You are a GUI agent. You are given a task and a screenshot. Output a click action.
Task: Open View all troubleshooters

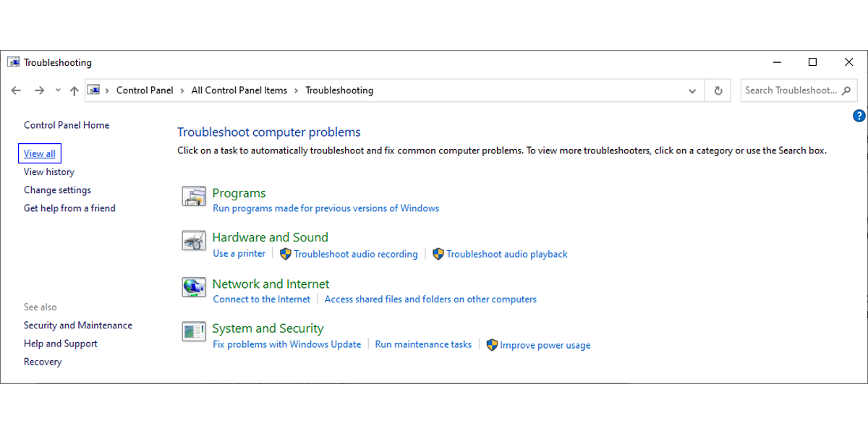(x=39, y=153)
